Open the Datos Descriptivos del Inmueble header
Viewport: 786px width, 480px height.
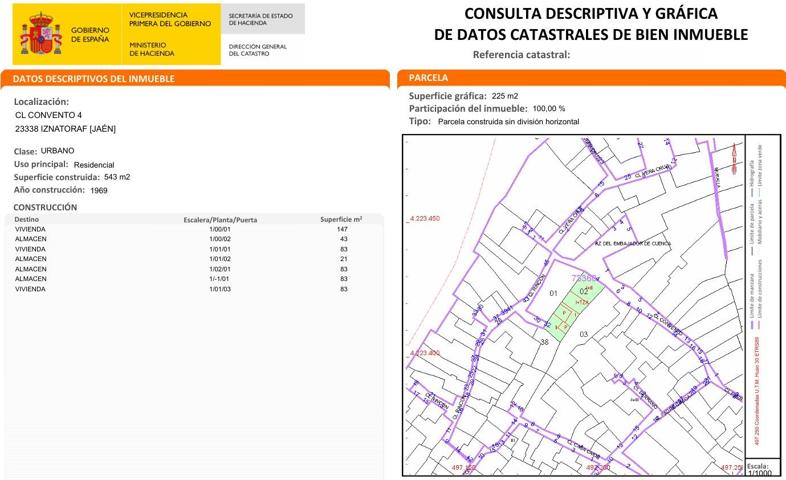[94, 78]
